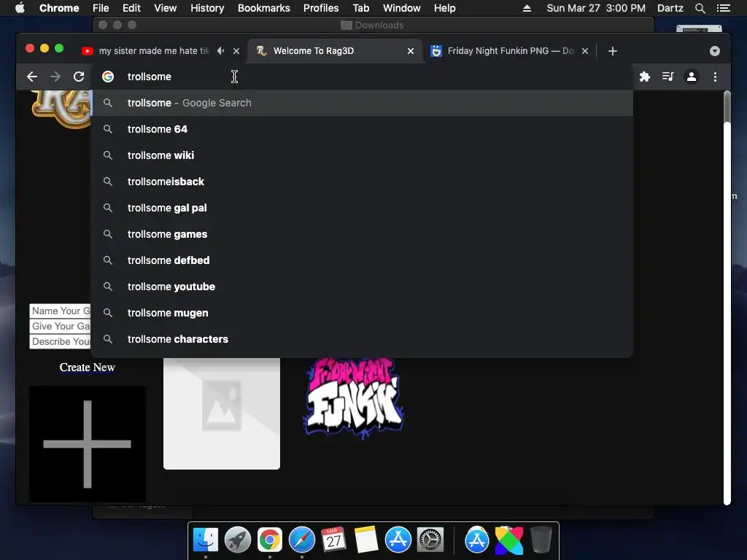Click the browser forward arrow
The width and height of the screenshot is (747, 560).
click(x=55, y=77)
